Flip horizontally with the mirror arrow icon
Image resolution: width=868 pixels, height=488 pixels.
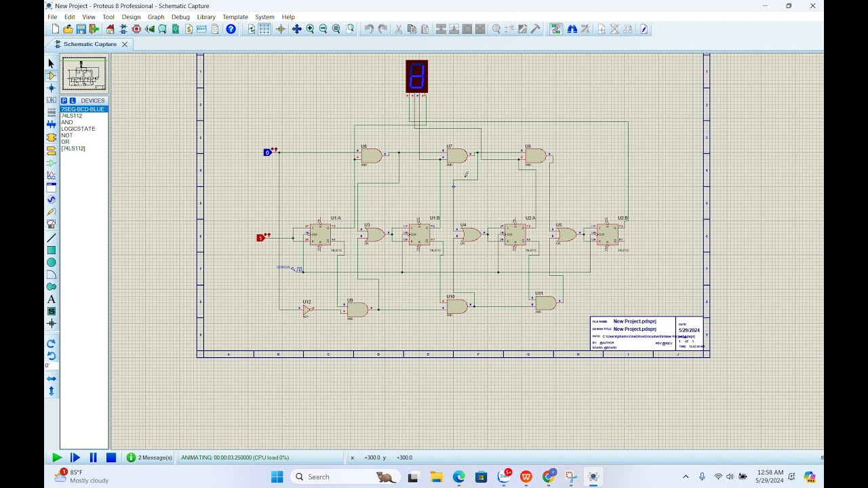coord(51,379)
